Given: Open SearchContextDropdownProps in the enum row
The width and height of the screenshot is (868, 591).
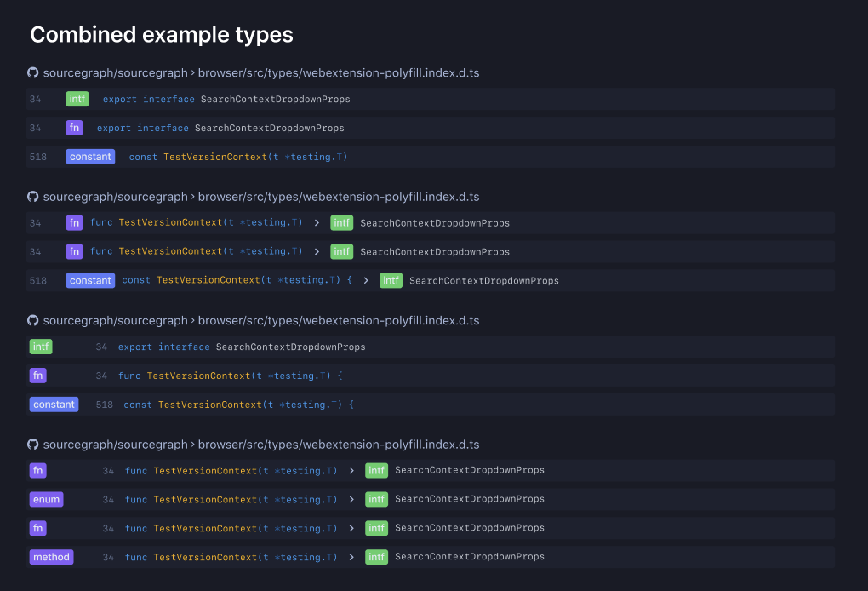Looking at the screenshot, I should [470, 499].
